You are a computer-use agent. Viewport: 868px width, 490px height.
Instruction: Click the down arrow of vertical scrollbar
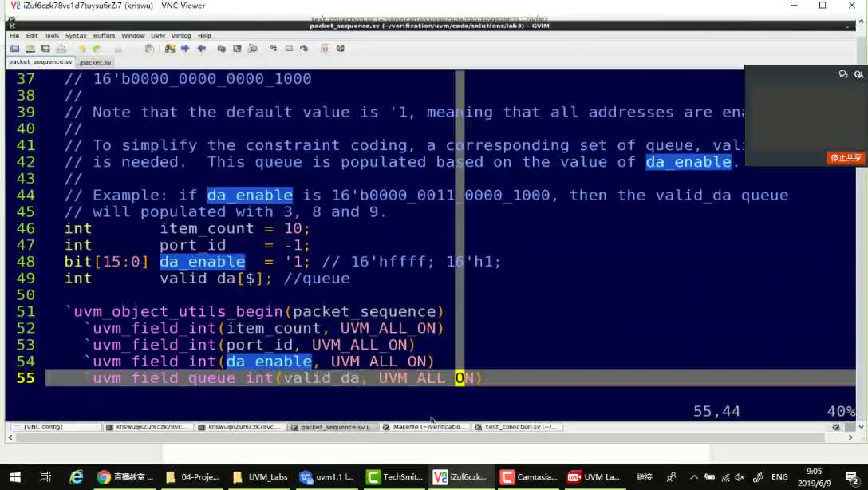861,427
